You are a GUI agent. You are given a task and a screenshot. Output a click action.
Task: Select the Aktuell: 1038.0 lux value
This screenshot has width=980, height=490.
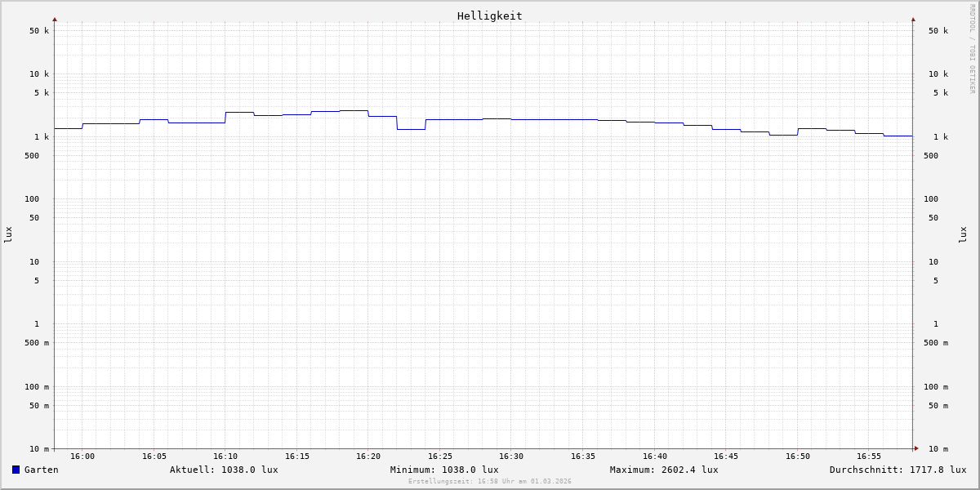(x=224, y=470)
